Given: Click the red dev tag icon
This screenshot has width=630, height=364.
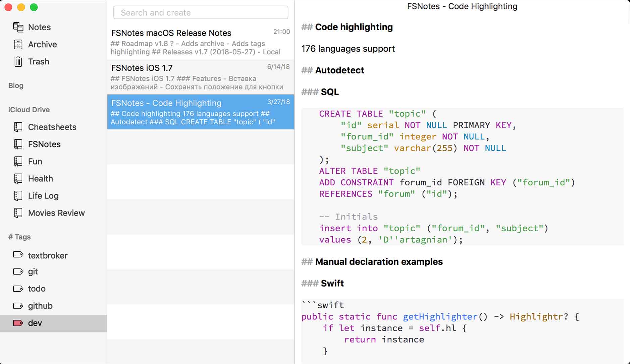Looking at the screenshot, I should pos(18,323).
